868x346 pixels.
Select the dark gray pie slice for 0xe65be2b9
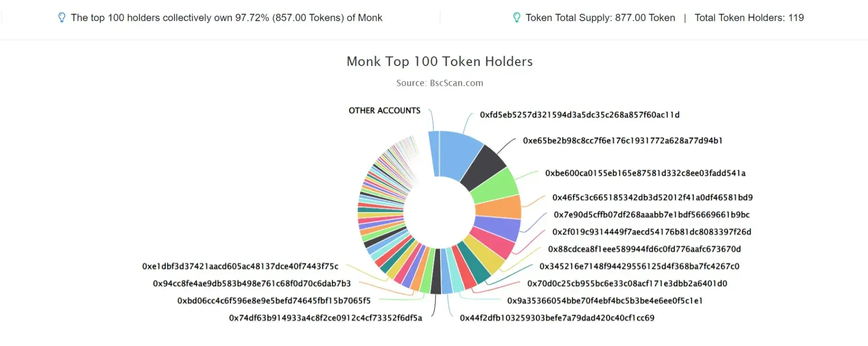coord(484,169)
